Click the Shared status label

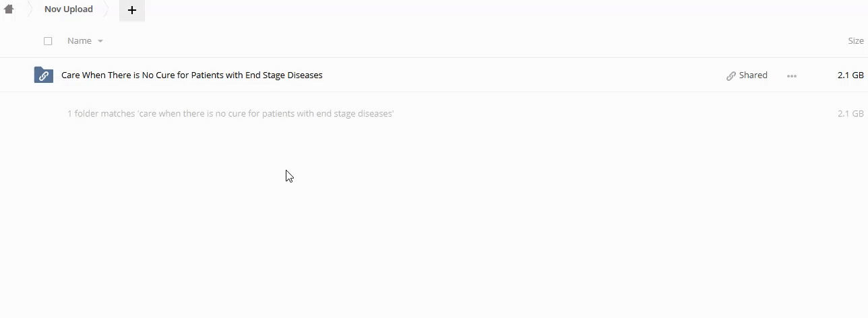tap(753, 75)
